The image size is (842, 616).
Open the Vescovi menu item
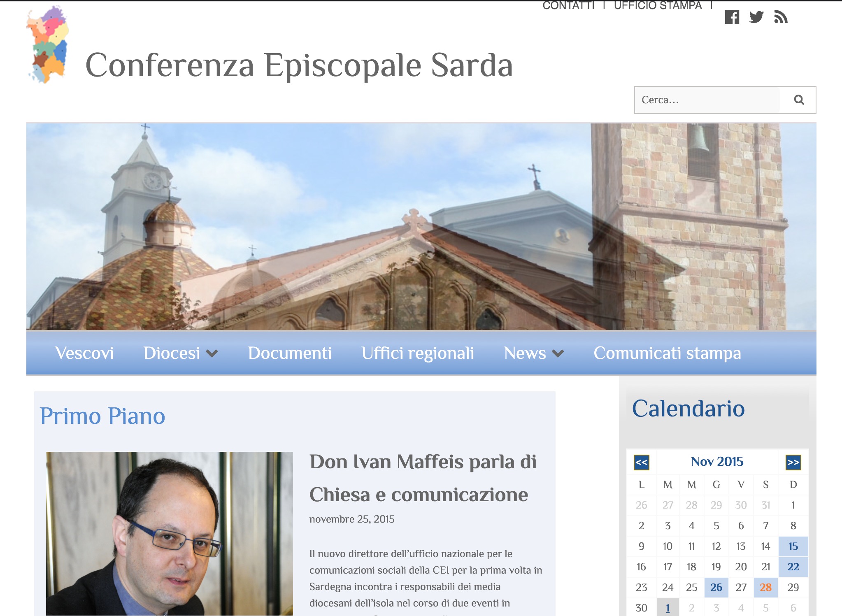84,353
